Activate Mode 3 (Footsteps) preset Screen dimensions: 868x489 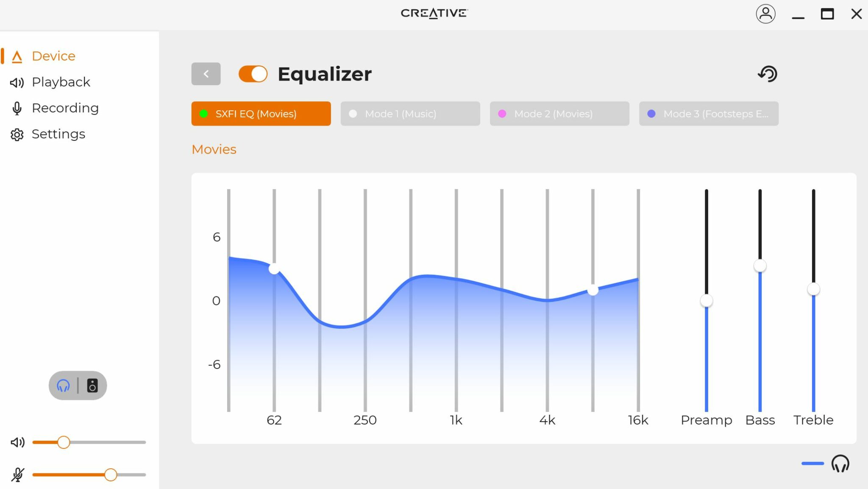pyautogui.click(x=709, y=114)
